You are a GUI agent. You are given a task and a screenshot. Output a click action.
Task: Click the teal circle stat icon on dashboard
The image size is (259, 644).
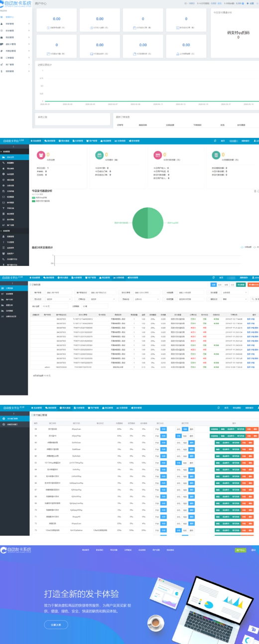(x=215, y=156)
